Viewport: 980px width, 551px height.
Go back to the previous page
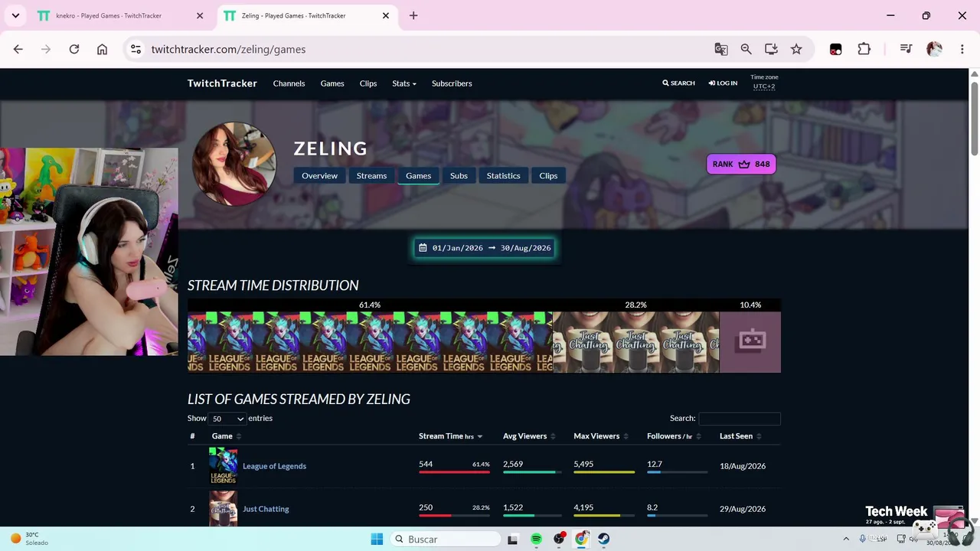pos(18,49)
